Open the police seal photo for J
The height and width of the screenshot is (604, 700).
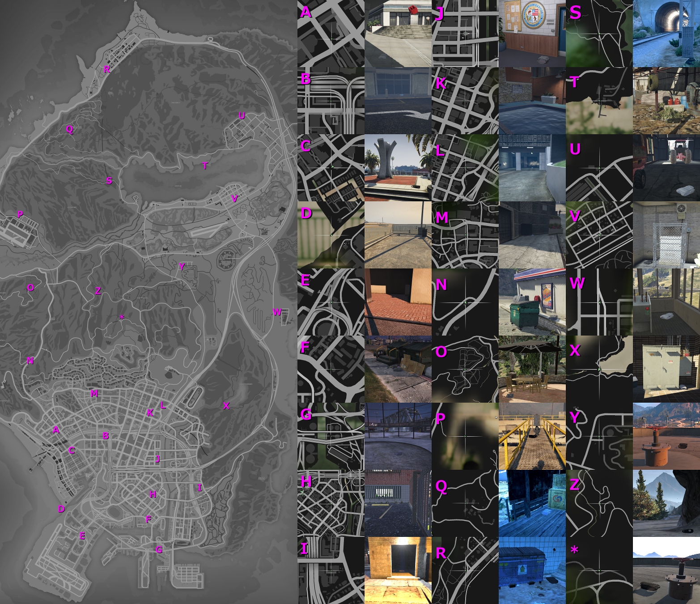point(532,34)
